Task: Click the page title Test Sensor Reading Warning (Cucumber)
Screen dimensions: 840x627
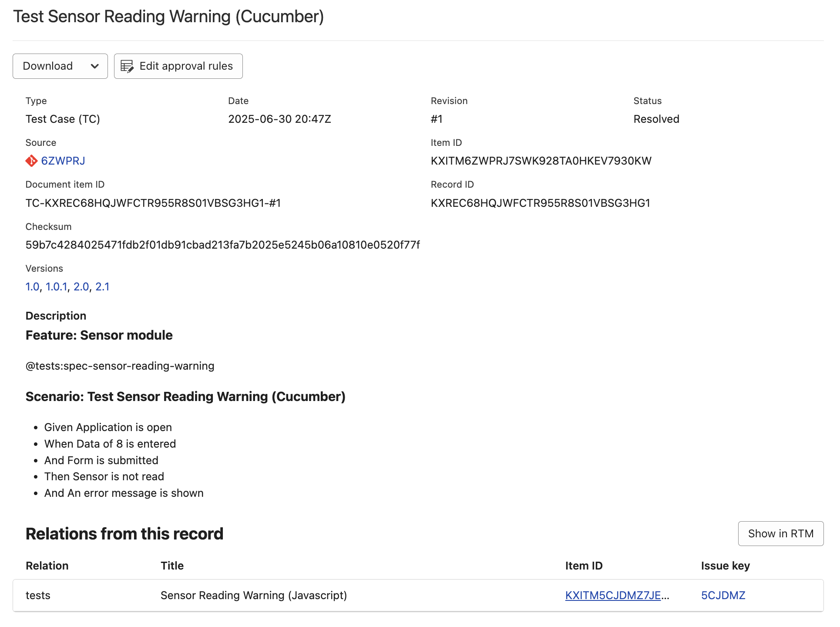Action: click(168, 17)
